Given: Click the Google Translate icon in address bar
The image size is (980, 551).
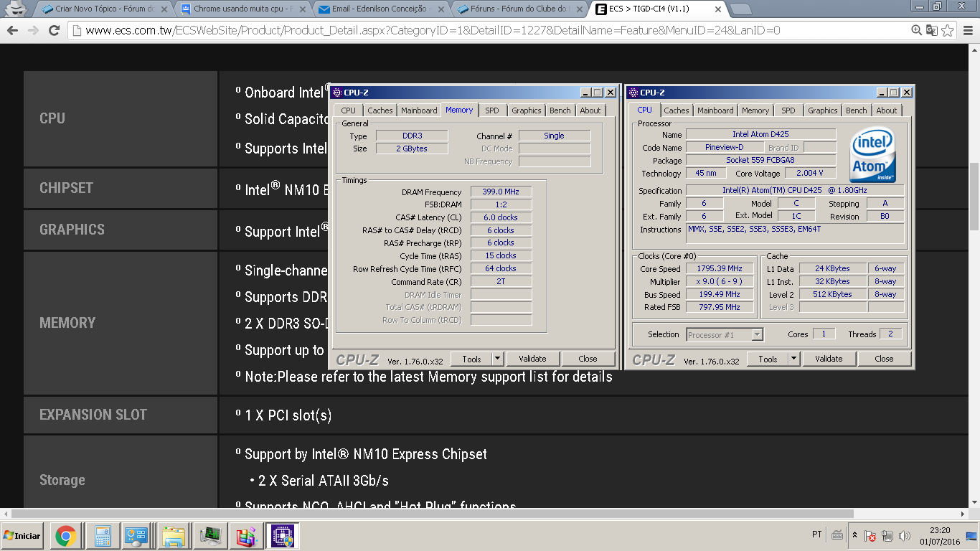Looking at the screenshot, I should [x=931, y=31].
